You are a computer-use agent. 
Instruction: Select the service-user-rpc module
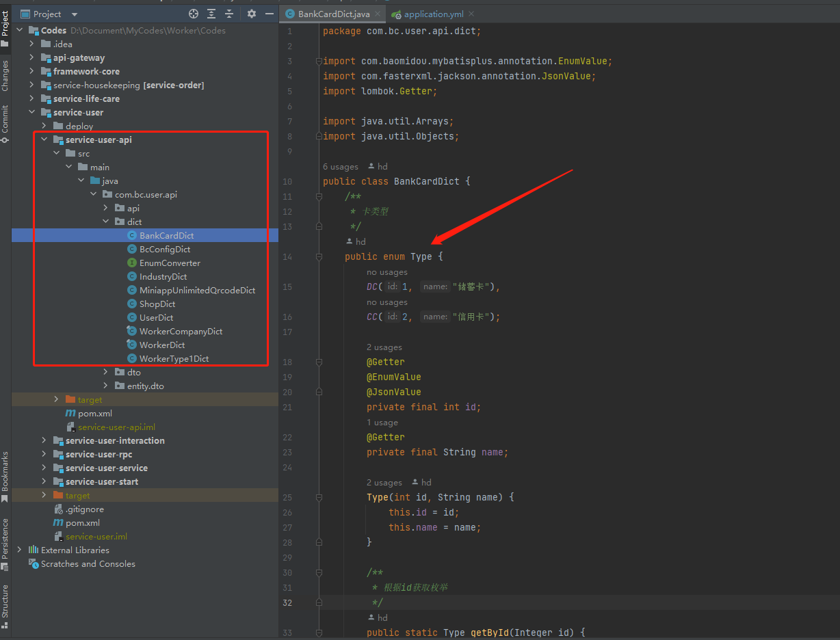point(99,454)
